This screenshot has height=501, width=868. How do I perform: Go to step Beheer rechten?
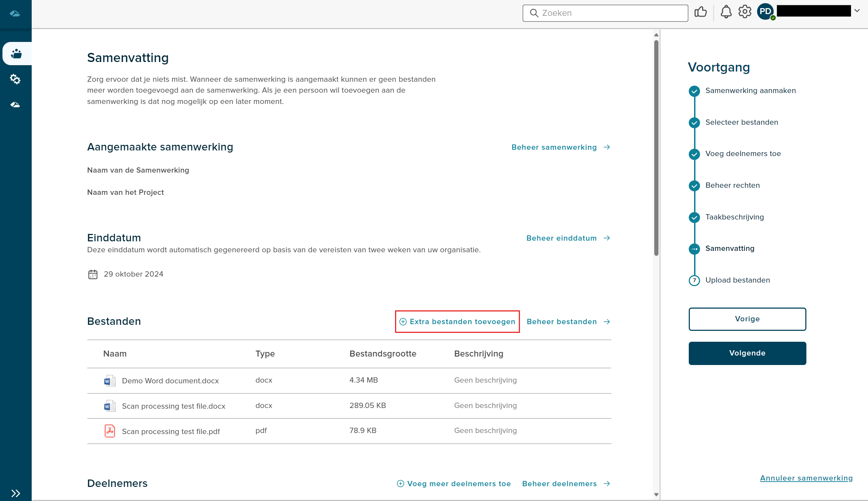point(732,185)
